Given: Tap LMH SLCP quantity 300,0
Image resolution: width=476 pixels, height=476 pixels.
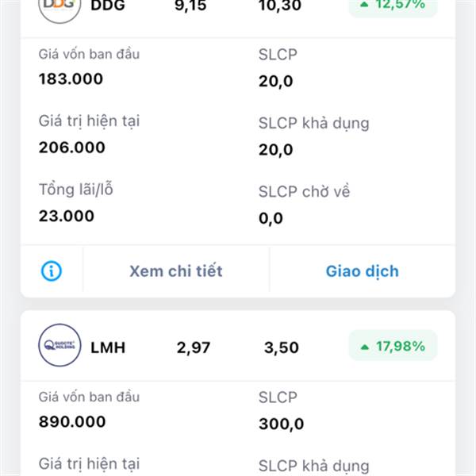Looking at the screenshot, I should coord(281,424).
